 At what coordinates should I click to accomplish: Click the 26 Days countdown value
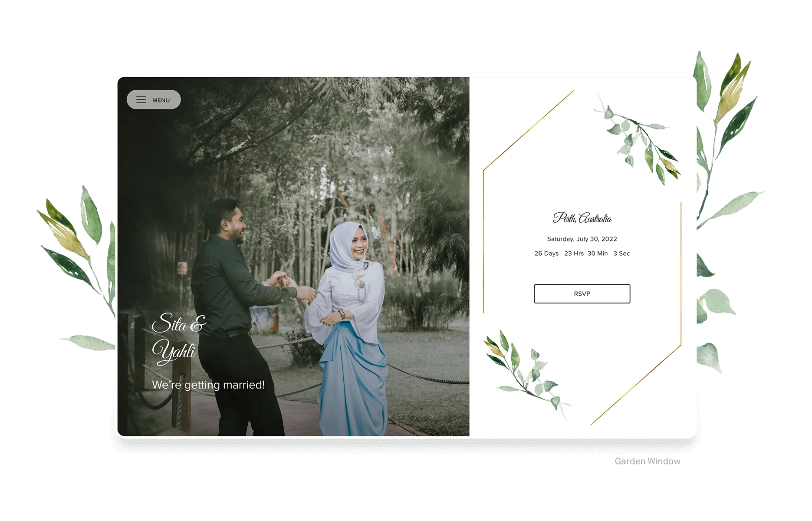point(546,254)
